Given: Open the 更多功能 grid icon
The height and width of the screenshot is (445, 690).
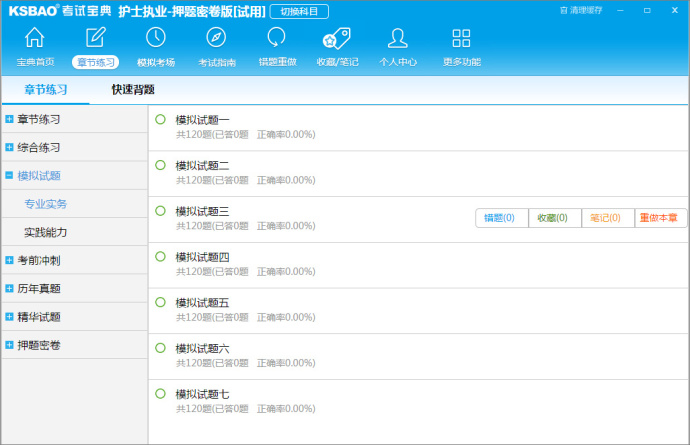Looking at the screenshot, I should click(x=461, y=38).
